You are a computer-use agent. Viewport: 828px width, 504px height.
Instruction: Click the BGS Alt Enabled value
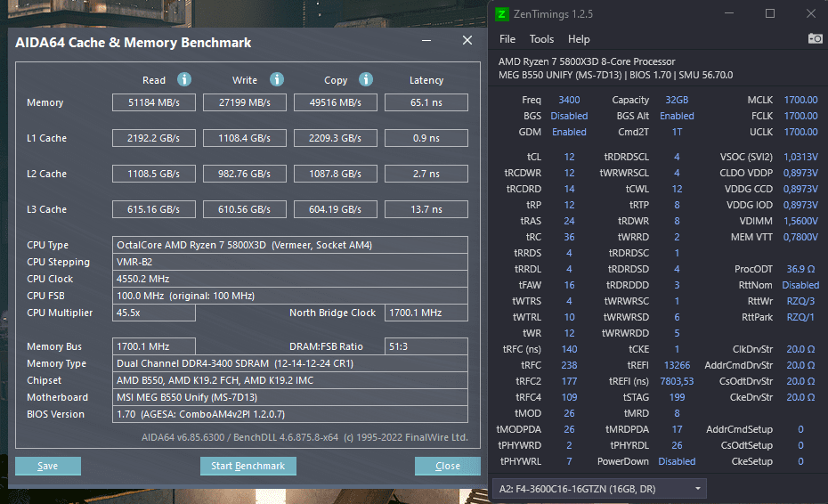point(677,116)
